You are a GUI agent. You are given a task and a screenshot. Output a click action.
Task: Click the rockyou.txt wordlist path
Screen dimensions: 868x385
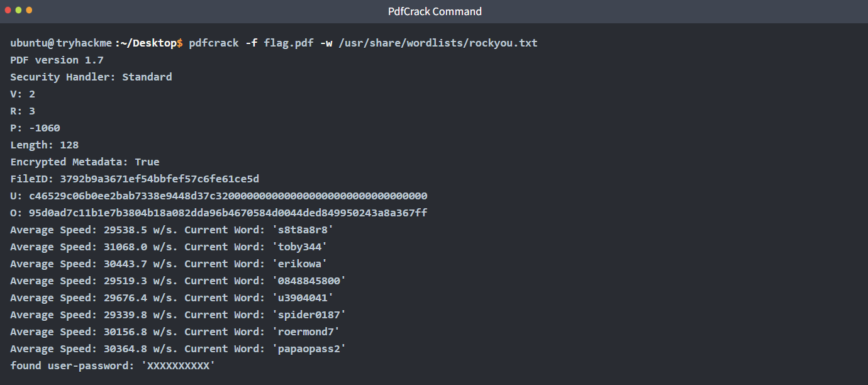[438, 43]
